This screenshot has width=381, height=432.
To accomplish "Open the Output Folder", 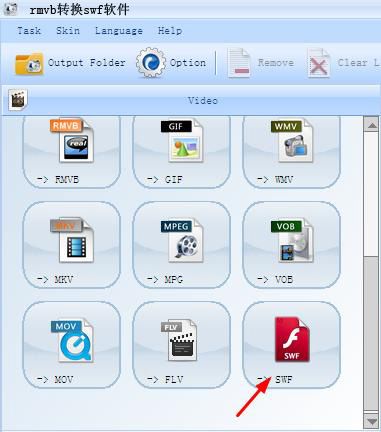I will pyautogui.click(x=70, y=63).
